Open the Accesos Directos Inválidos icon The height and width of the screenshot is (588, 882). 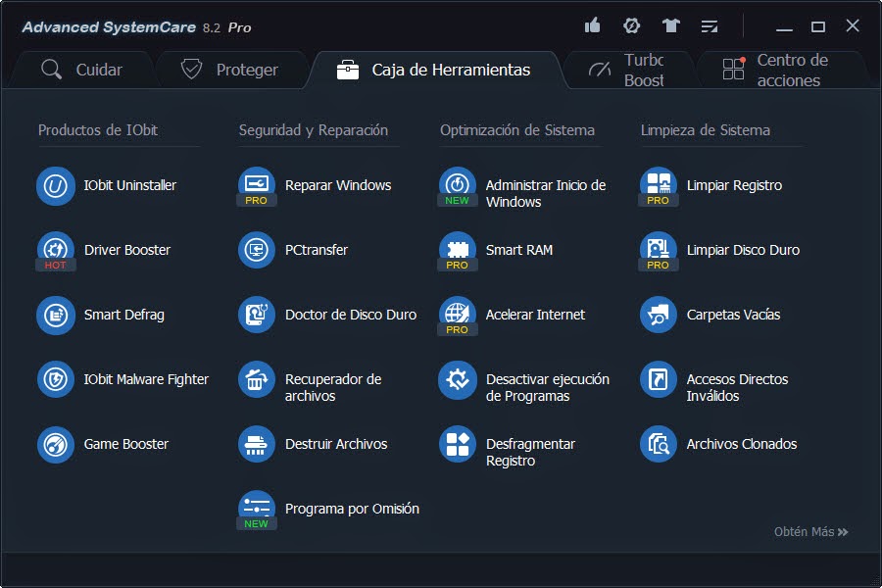[x=659, y=380]
